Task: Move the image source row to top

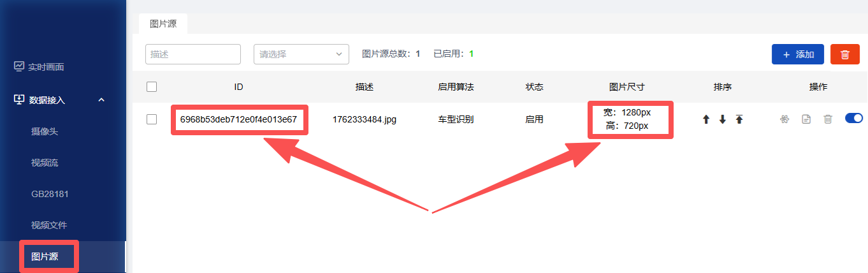Action: [739, 119]
